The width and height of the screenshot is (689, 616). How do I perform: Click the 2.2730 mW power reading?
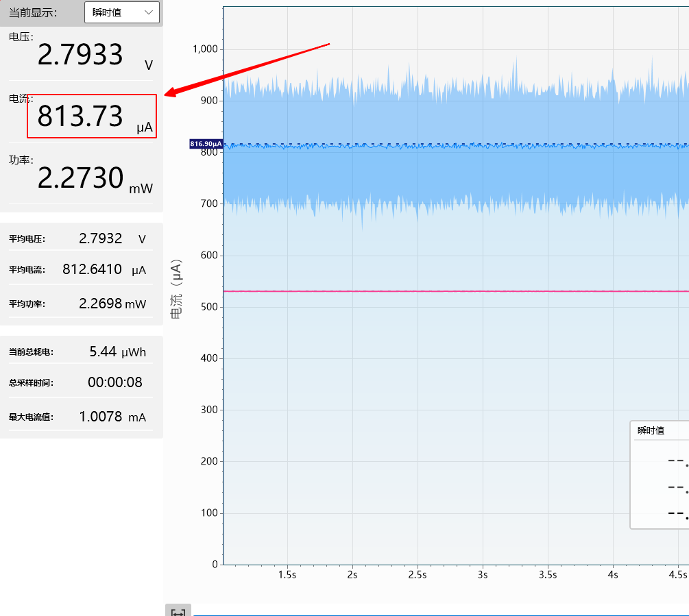(x=80, y=178)
